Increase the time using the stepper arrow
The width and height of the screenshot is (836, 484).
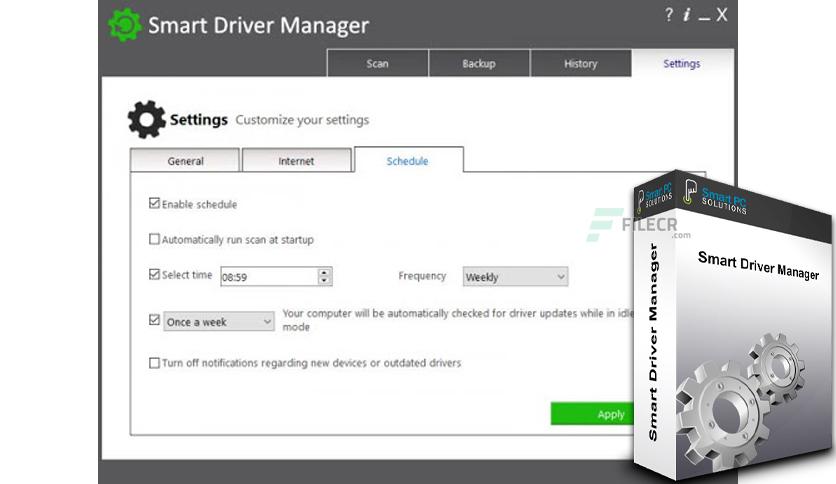point(324,272)
